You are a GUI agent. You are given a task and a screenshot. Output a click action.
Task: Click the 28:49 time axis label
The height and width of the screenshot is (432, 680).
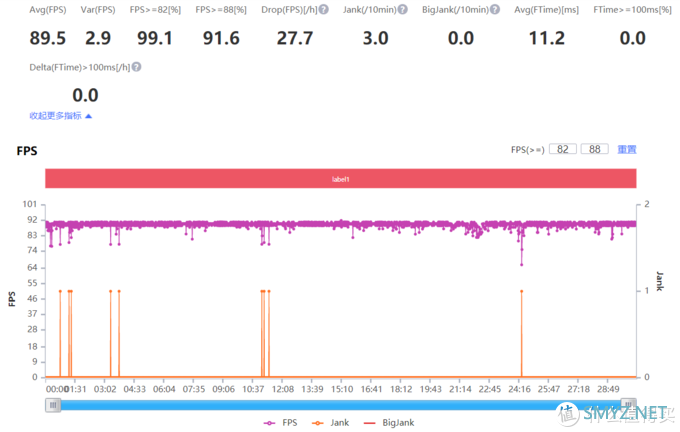608,389
